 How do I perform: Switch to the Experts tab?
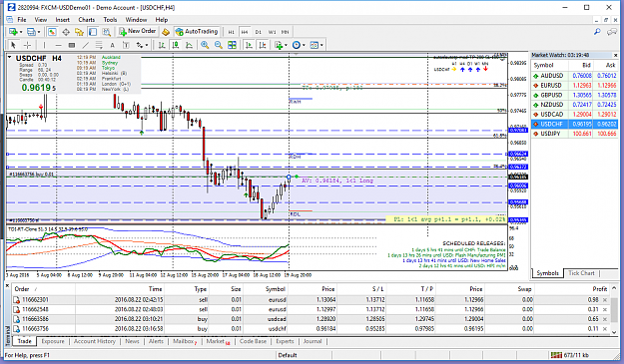285,341
